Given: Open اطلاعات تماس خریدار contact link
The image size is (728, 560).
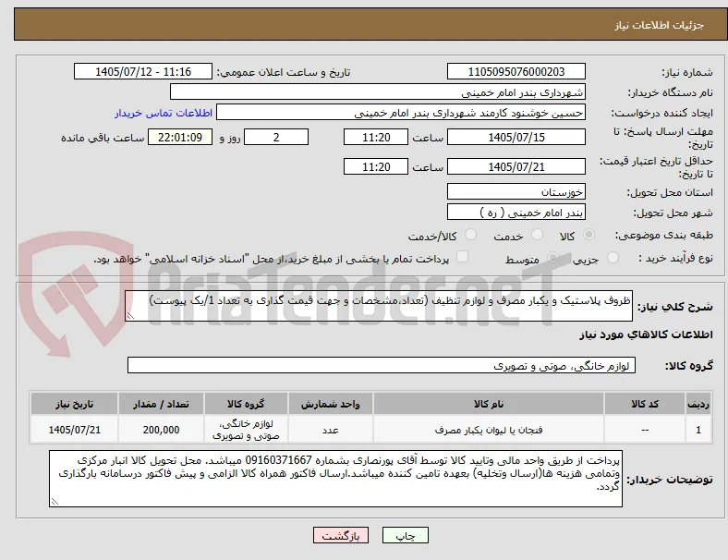Looking at the screenshot, I should [x=164, y=113].
